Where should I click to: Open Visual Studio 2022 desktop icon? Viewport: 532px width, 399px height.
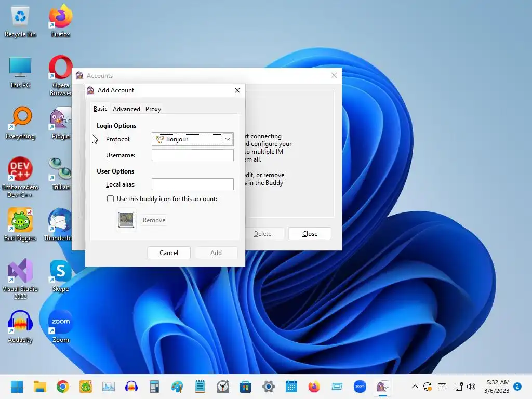20,279
